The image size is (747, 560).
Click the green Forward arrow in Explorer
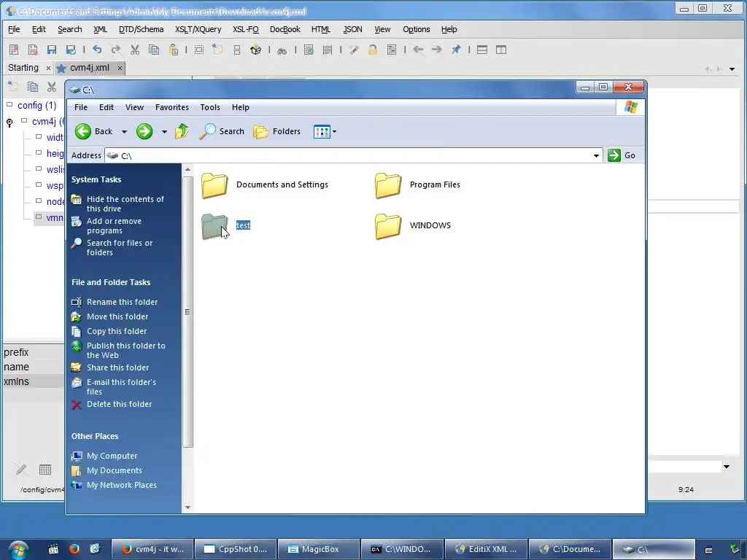click(144, 131)
